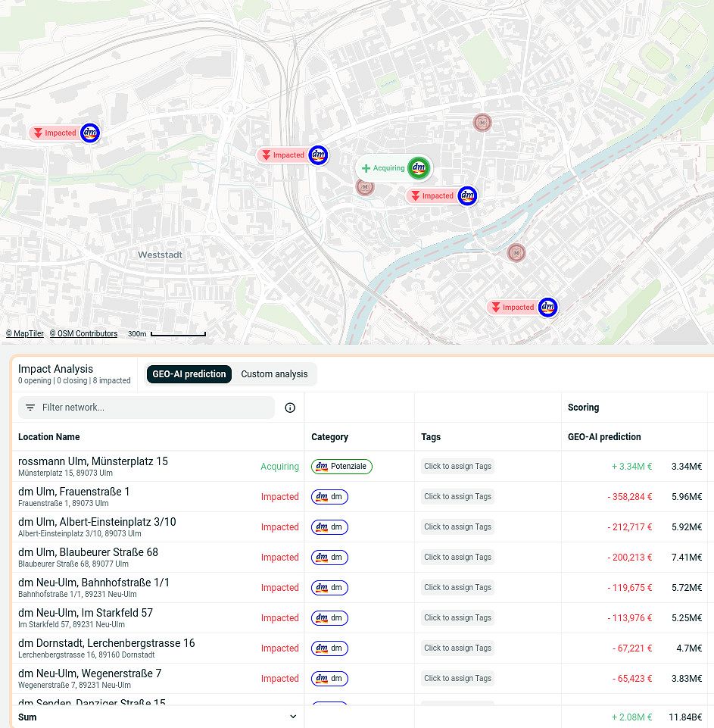
Task: Select location dm Ulm, Albert-Einsteinplatz 3/10
Action: click(x=97, y=522)
